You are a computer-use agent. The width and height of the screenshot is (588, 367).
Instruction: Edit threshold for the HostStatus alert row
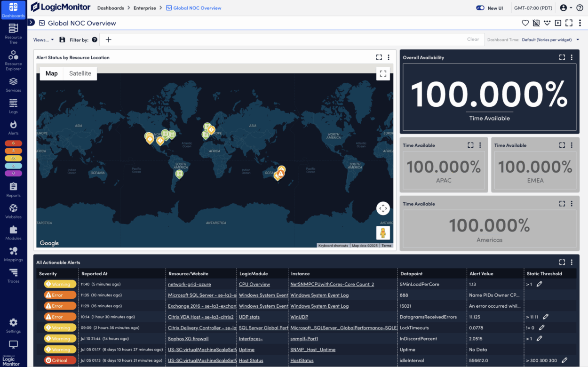tap(564, 360)
